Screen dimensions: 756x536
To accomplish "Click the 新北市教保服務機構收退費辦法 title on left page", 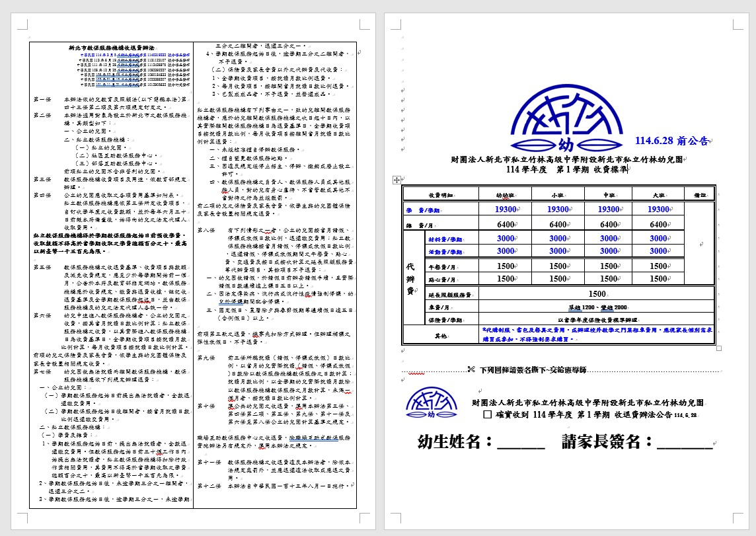I will [112, 48].
